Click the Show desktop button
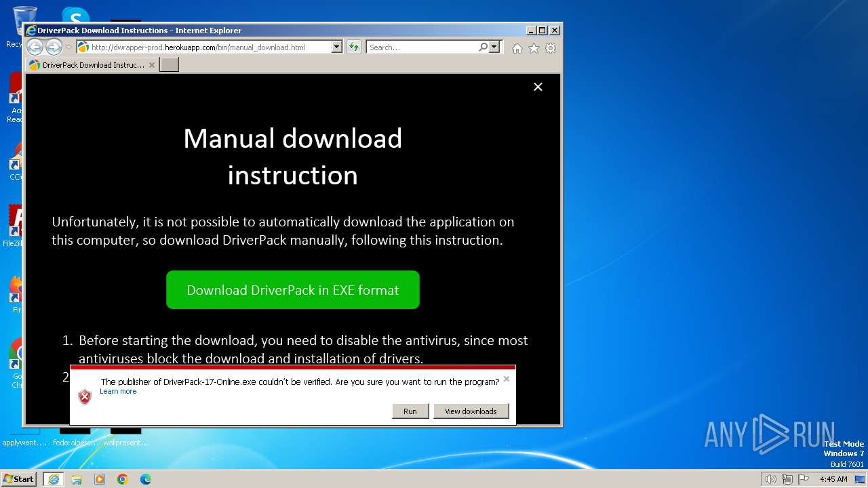The height and width of the screenshot is (488, 868). pos(860,479)
